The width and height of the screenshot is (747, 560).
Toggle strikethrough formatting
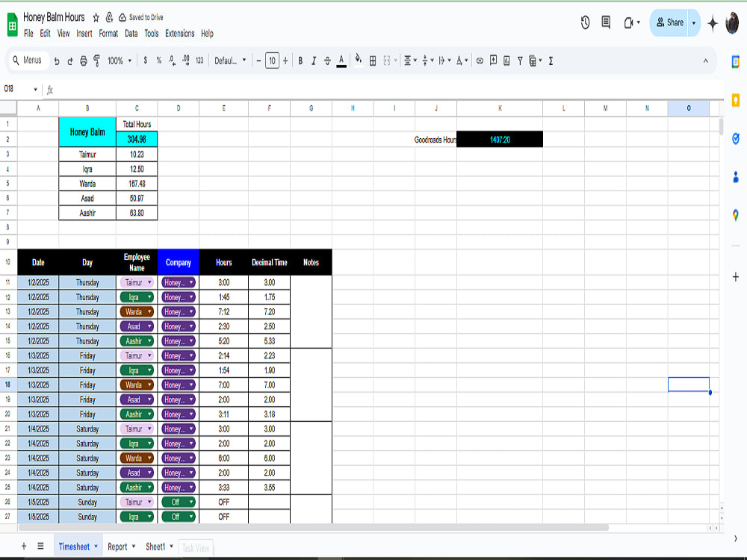point(327,60)
